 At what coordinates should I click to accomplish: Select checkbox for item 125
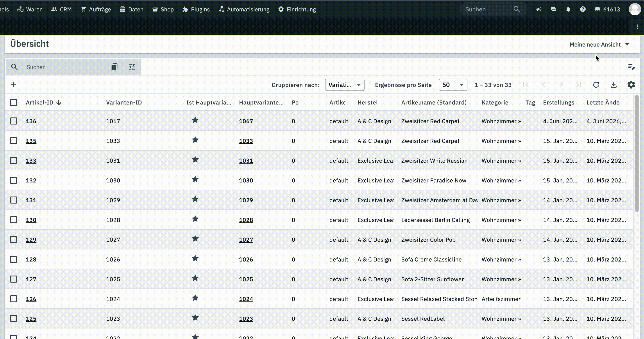click(x=14, y=319)
